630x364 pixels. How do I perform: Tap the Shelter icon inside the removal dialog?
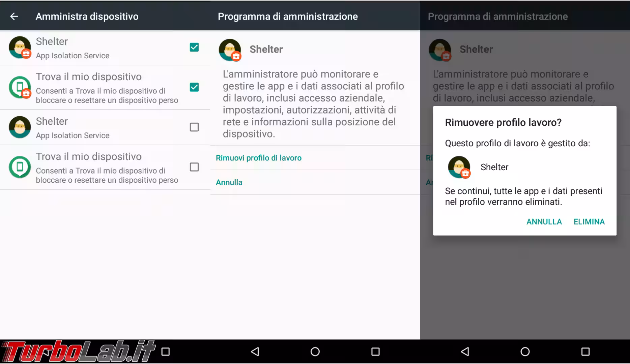pyautogui.click(x=459, y=167)
